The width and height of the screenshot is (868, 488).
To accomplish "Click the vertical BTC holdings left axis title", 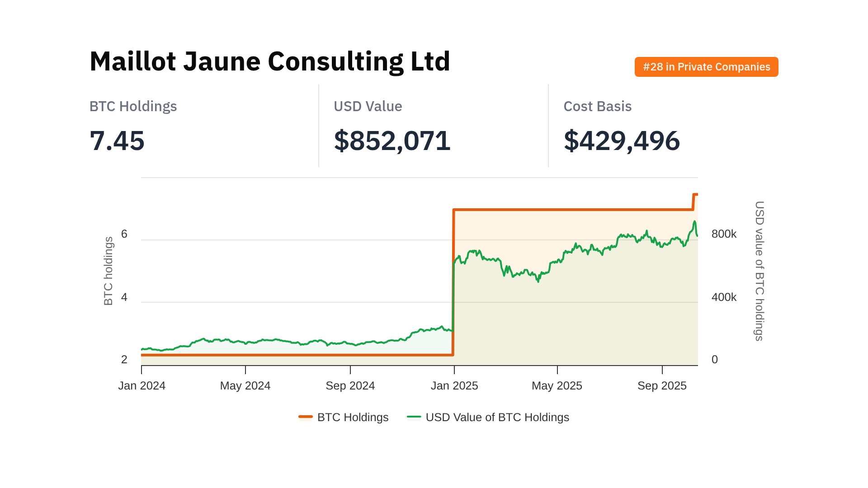I will pos(108,271).
